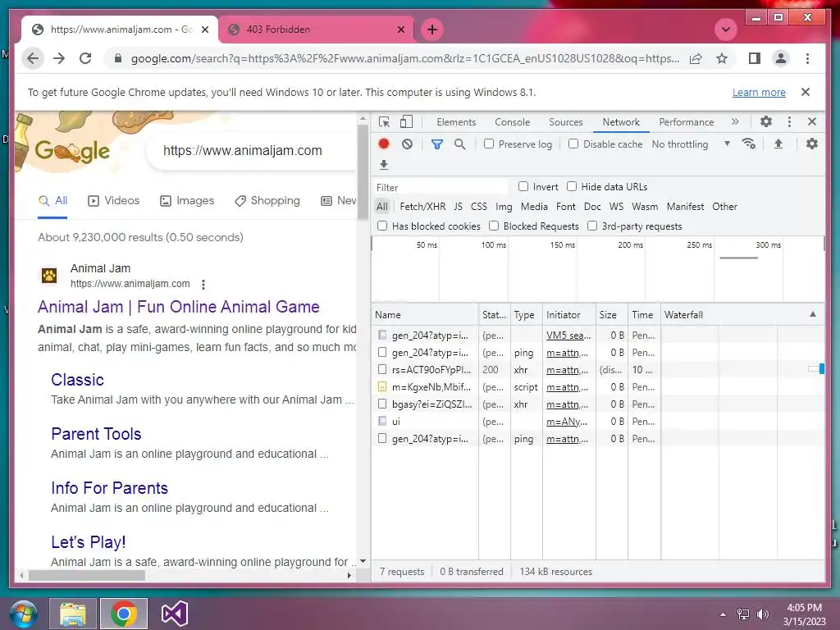Open DevTools three-dot customize menu
This screenshot has width=840, height=630.
pos(789,122)
